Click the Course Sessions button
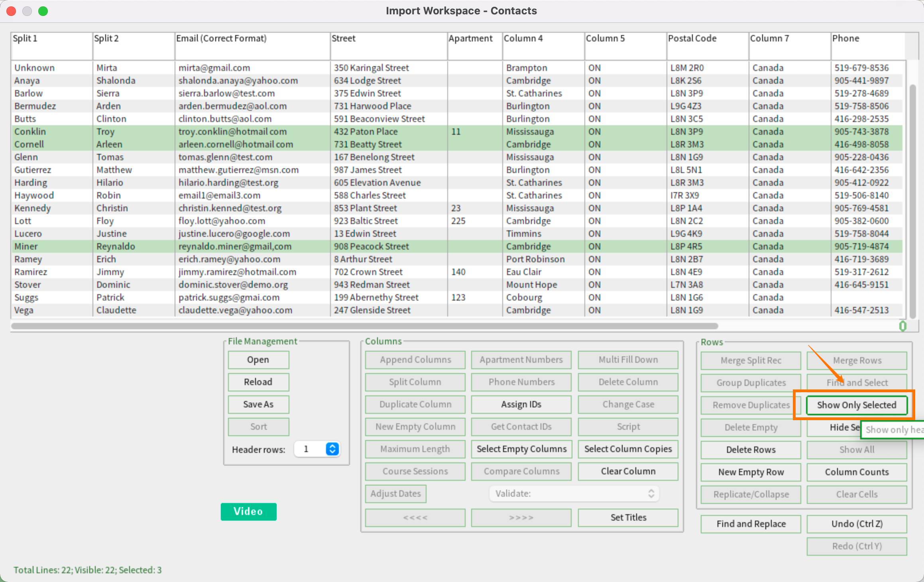Viewport: 924px width, 582px height. (415, 471)
